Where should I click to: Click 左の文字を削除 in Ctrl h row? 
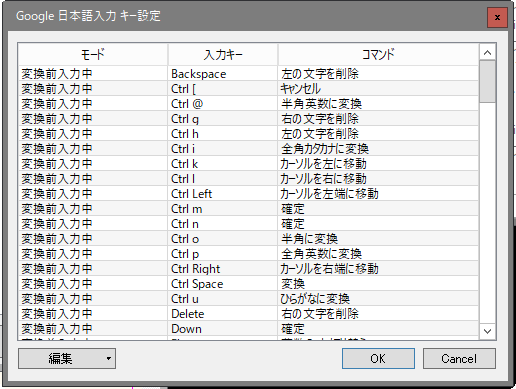[378, 134]
